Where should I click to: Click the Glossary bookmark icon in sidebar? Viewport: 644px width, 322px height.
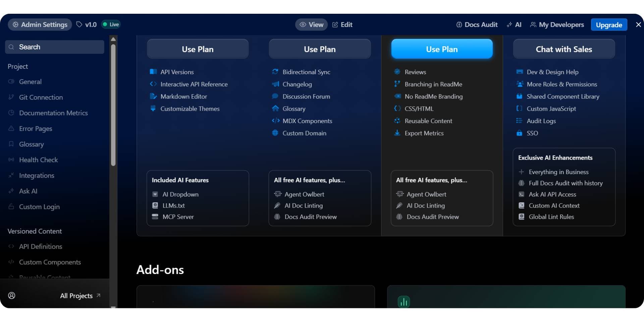pyautogui.click(x=11, y=144)
